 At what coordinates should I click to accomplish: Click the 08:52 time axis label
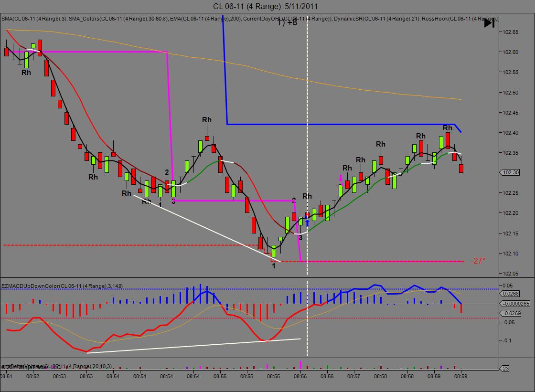point(32,376)
